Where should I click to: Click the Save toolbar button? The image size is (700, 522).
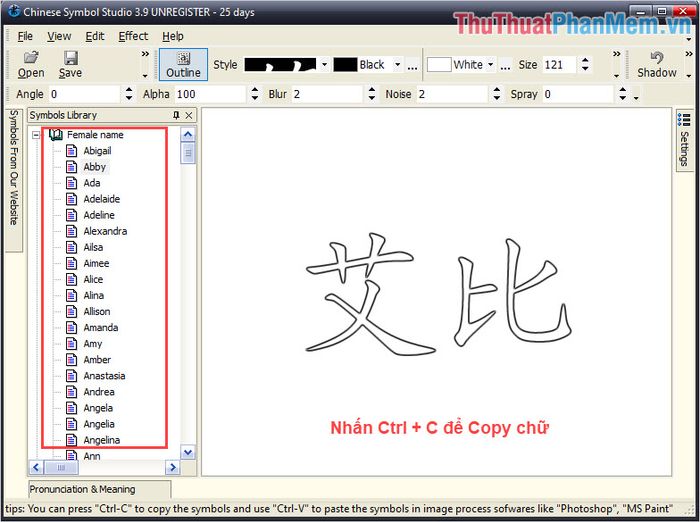point(70,65)
